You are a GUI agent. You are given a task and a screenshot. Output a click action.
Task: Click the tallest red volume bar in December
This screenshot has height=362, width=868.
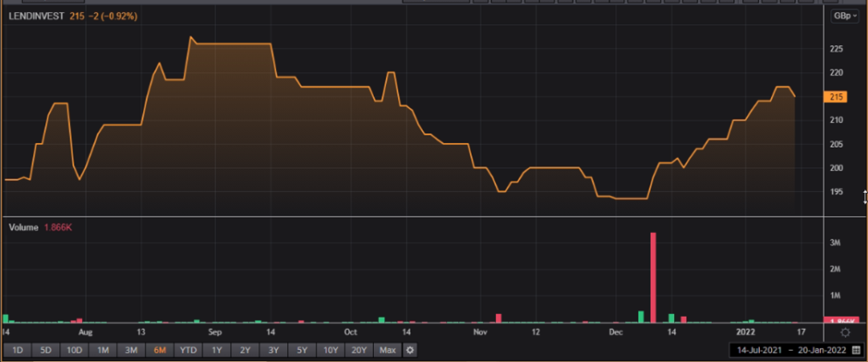pos(653,277)
